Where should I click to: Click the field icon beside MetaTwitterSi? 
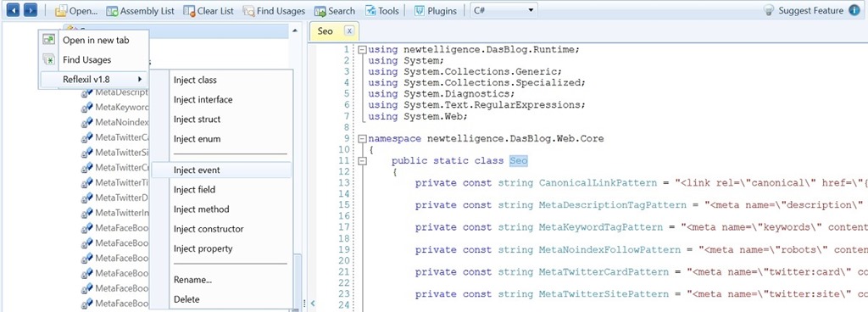[x=87, y=153]
